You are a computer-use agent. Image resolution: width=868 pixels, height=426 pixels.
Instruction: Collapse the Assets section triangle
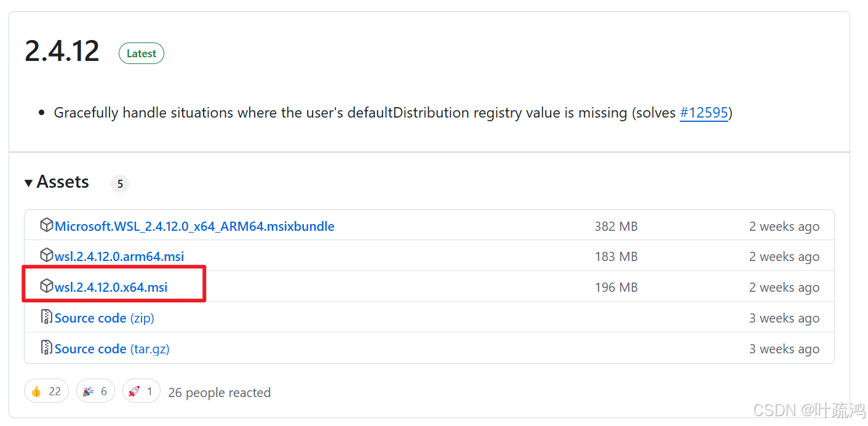click(28, 183)
